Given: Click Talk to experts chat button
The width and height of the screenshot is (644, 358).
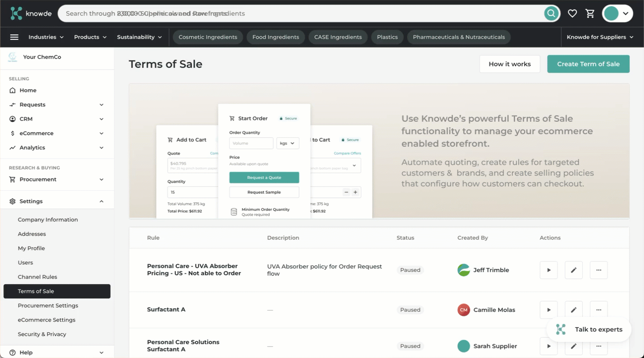Looking at the screenshot, I should 589,329.
